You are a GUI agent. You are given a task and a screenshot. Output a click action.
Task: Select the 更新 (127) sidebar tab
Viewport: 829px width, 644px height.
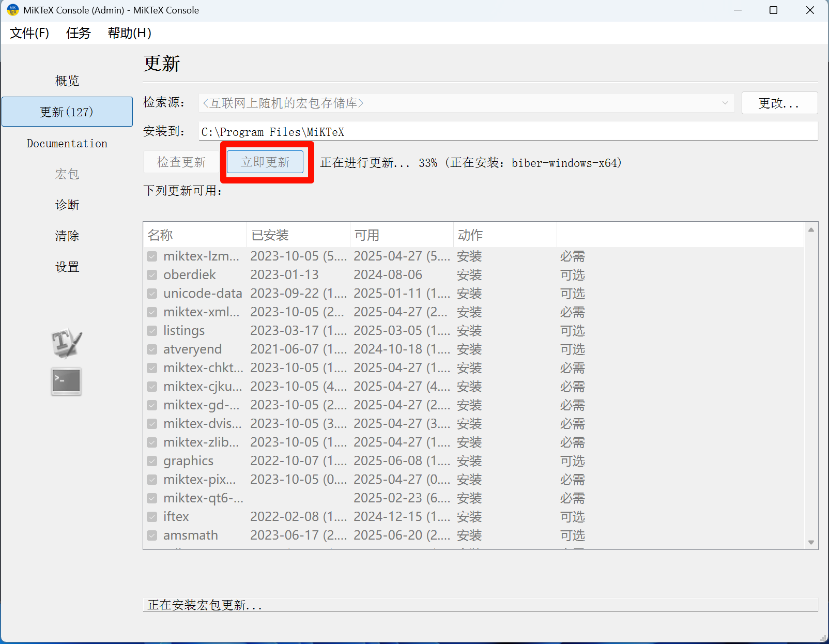(67, 112)
